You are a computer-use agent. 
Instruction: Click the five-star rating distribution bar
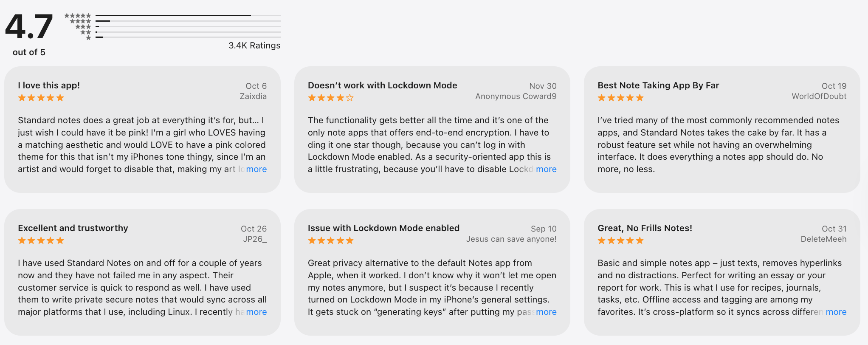click(x=188, y=16)
